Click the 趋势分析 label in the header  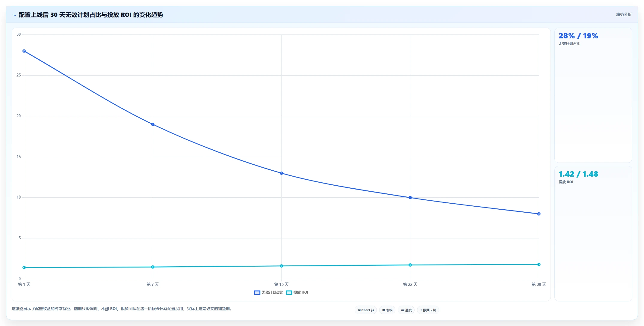click(624, 14)
